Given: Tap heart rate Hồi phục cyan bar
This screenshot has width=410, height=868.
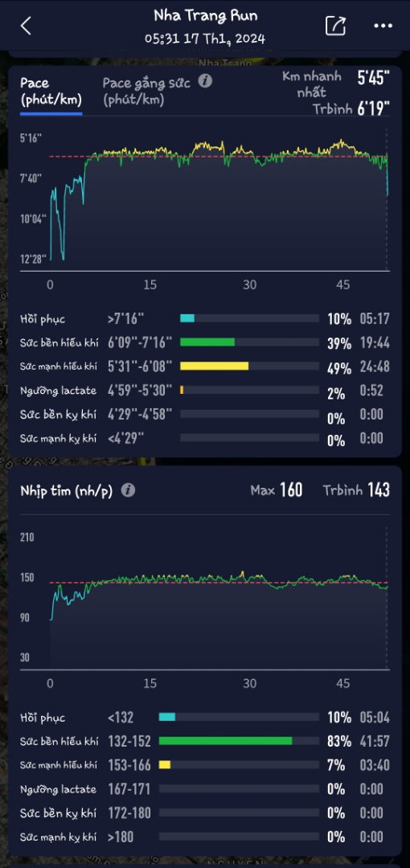Looking at the screenshot, I should click(x=166, y=717).
